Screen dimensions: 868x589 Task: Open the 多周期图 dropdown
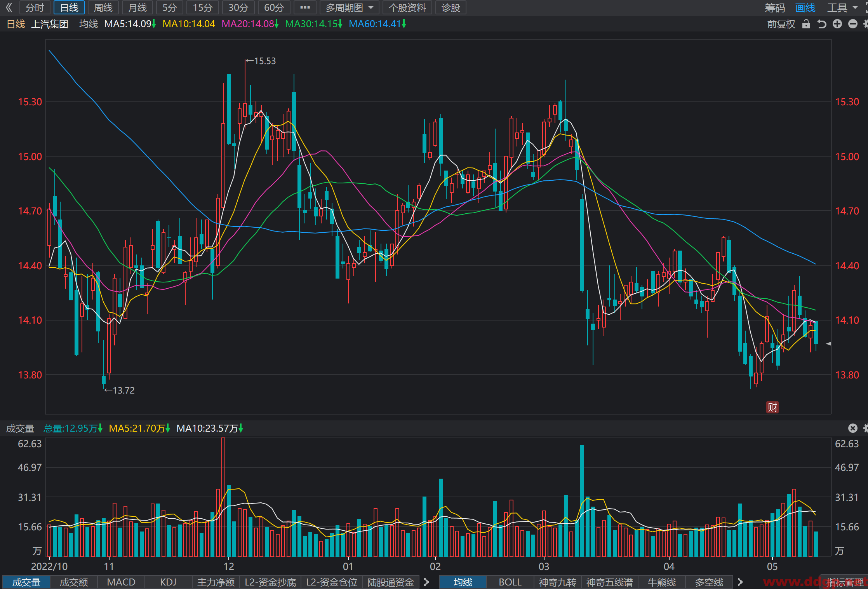[350, 7]
